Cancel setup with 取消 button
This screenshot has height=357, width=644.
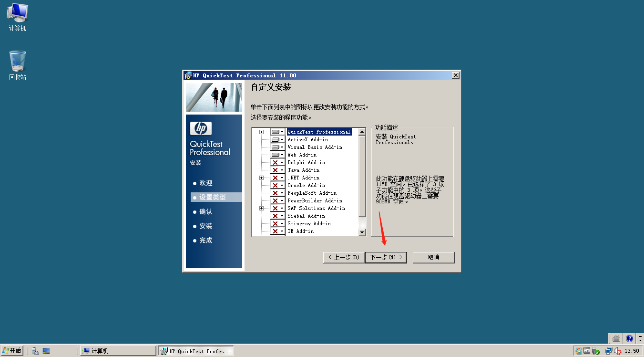click(x=434, y=257)
